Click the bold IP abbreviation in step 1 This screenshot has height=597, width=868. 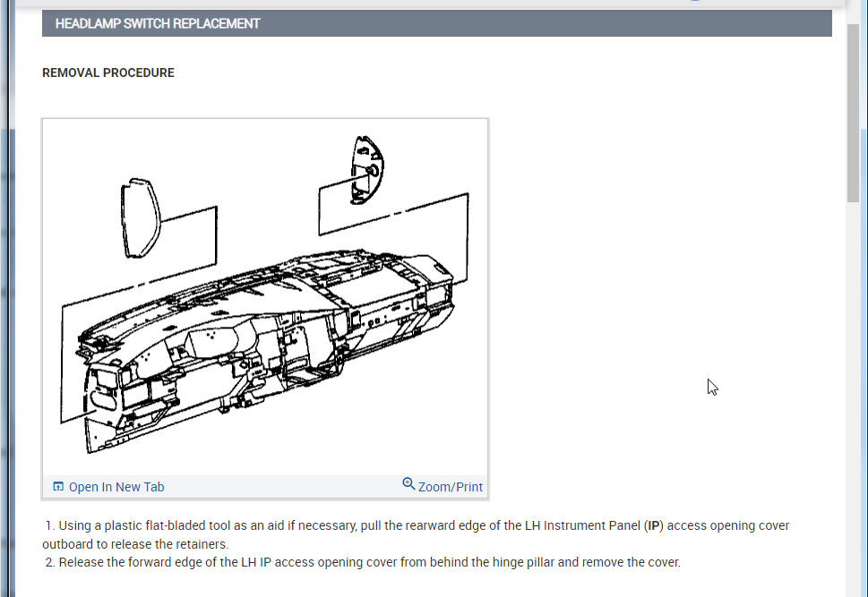(x=654, y=525)
